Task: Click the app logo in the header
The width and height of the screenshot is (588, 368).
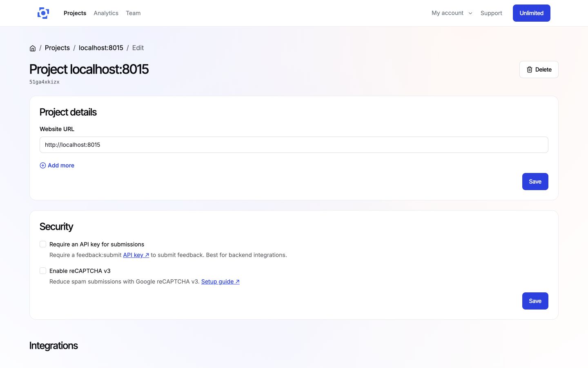Action: click(43, 13)
